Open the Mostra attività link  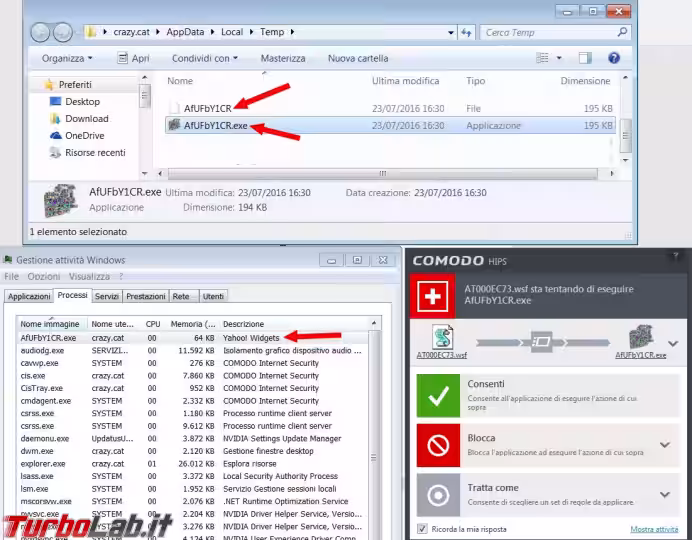coord(654,529)
